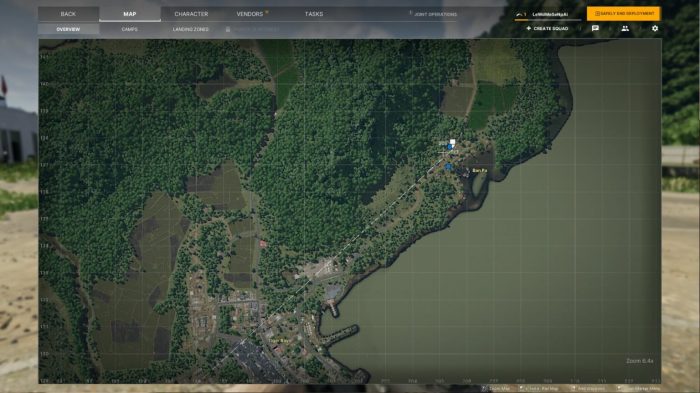Screen dimensions: 700x393
Task: Click the plus icon beside Create Squad
Action: click(529, 28)
